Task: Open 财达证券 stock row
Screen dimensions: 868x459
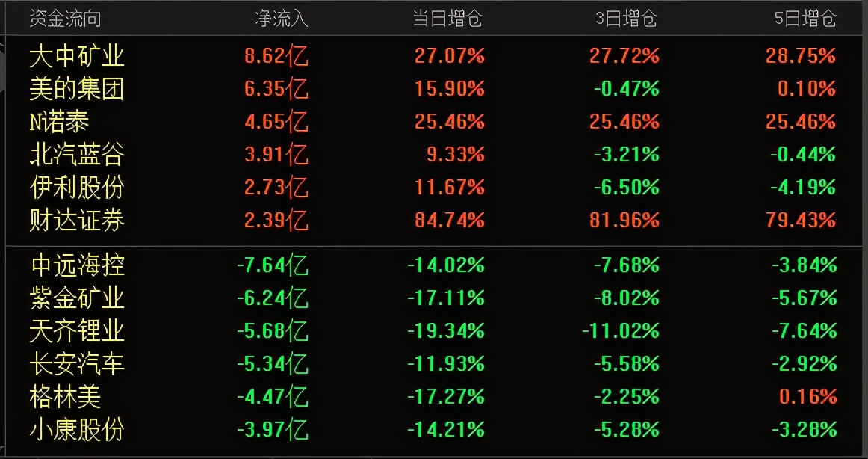Action: [77, 221]
